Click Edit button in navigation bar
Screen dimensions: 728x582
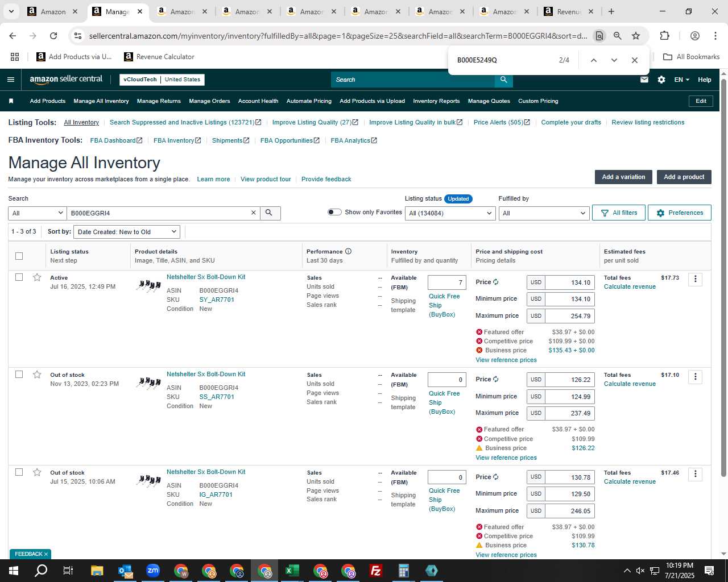pos(701,101)
